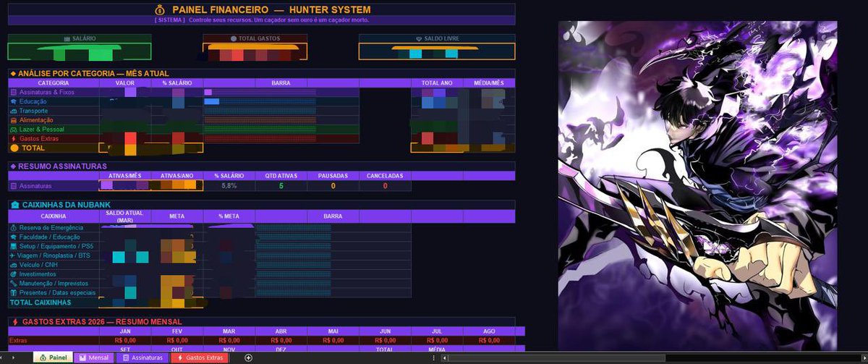
Task: Select the SALDO ATUAL (MAR) header
Action: (x=125, y=216)
